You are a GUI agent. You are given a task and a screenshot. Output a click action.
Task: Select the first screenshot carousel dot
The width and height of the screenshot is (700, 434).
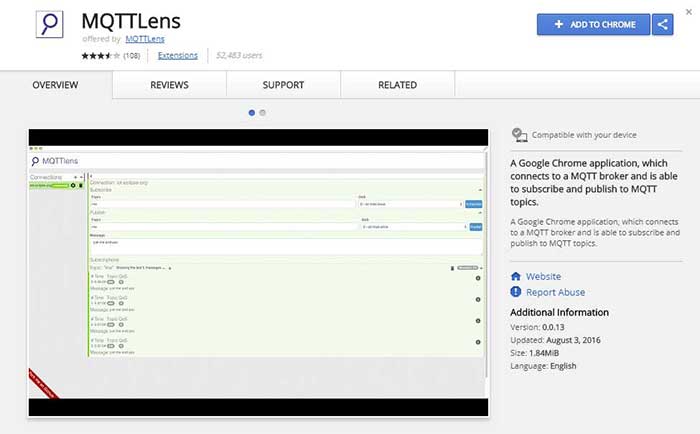tap(252, 113)
